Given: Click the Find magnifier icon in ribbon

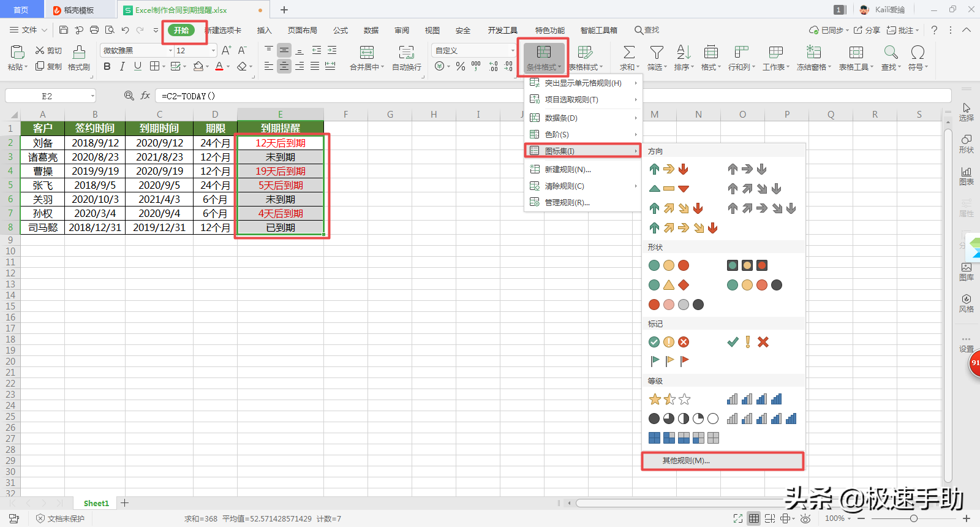Looking at the screenshot, I should point(891,52).
